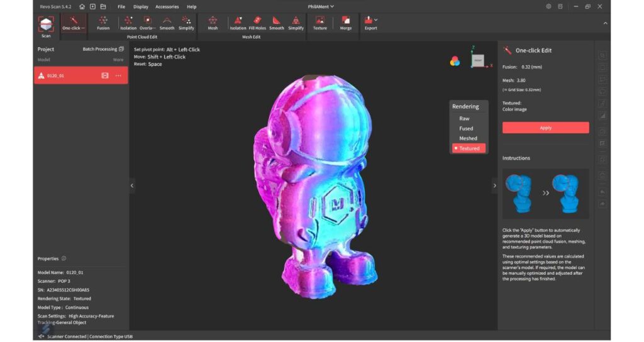
Task: Select Smooth under Point Cloud Edit
Action: pos(167,23)
